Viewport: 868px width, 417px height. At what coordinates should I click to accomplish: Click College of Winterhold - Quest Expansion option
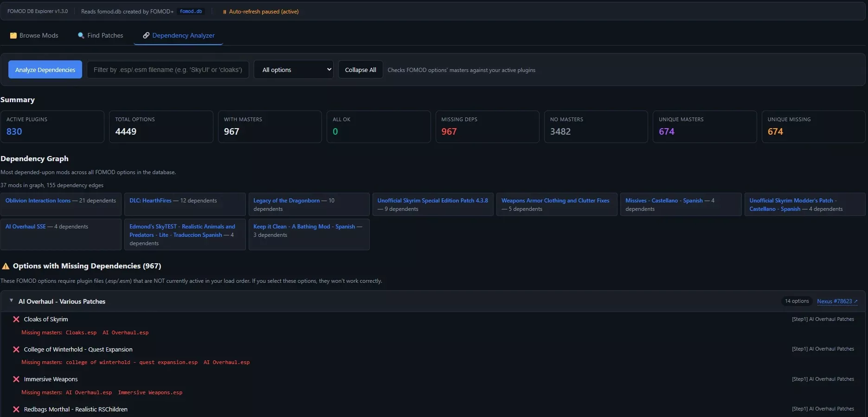[78, 350]
